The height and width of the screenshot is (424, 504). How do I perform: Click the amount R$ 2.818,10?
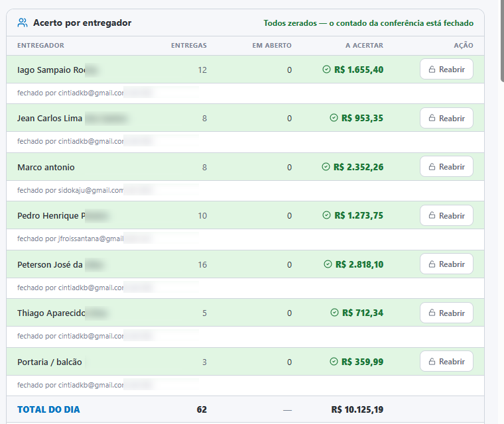(359, 264)
